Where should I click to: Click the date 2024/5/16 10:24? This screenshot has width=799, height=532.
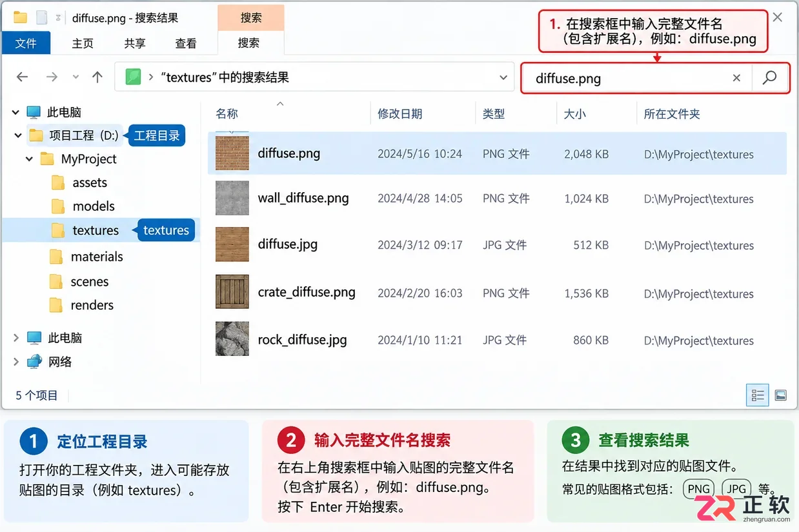pyautogui.click(x=420, y=154)
